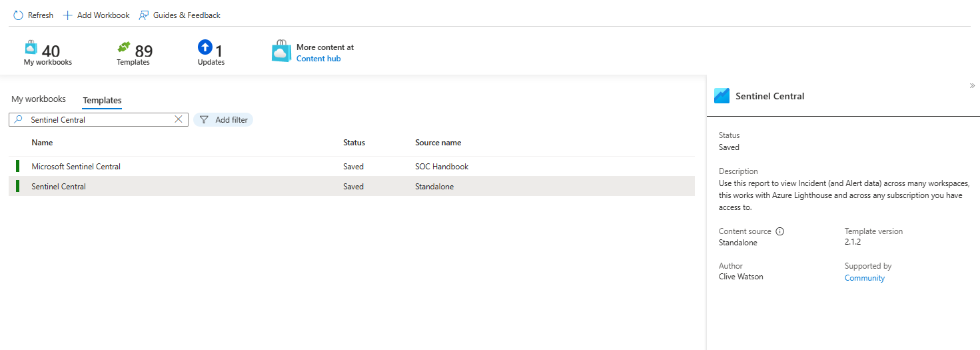Viewport: 980px width, 350px height.
Task: Click the Add filter button
Action: pos(223,120)
